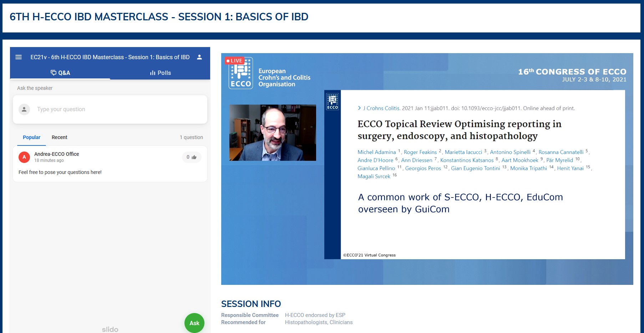The image size is (644, 333).
Task: Click author Konstantinos Katsanos
Action: [x=467, y=160]
